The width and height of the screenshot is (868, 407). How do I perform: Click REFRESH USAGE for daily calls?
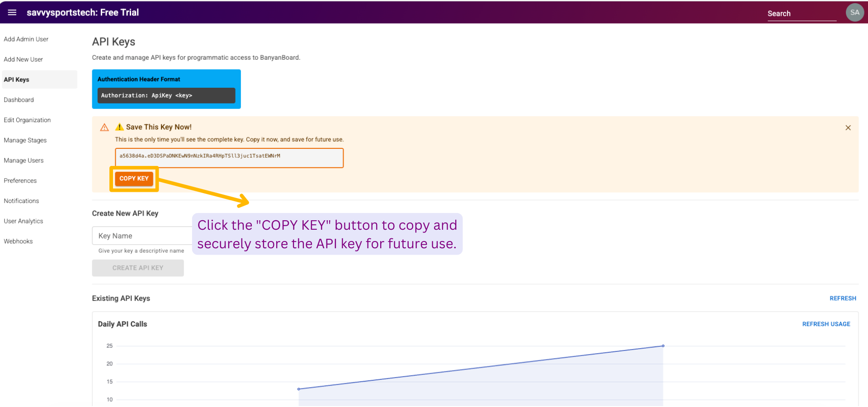click(826, 324)
